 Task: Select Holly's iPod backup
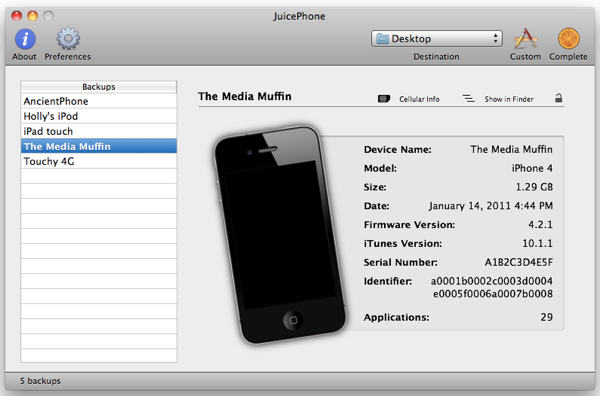(99, 116)
